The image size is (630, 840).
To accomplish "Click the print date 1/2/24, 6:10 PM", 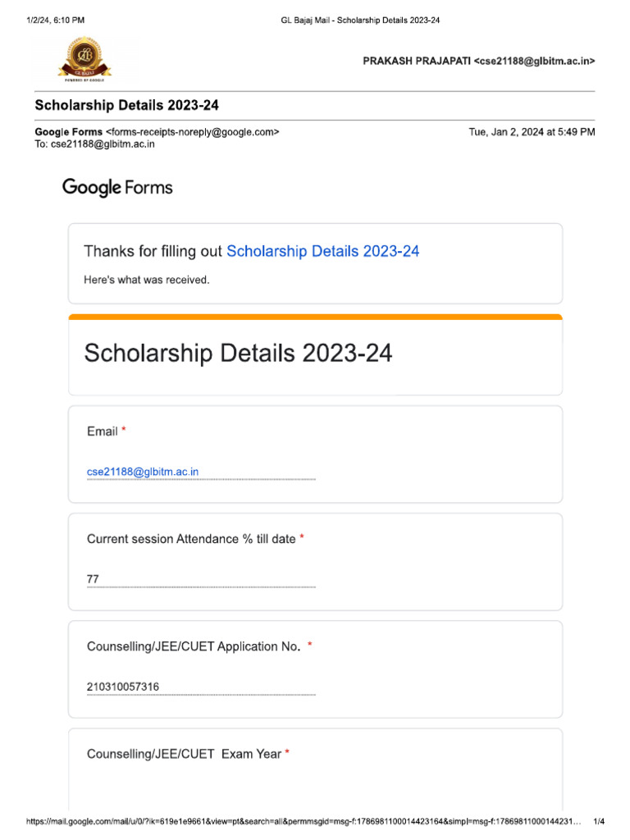I will click(55, 20).
